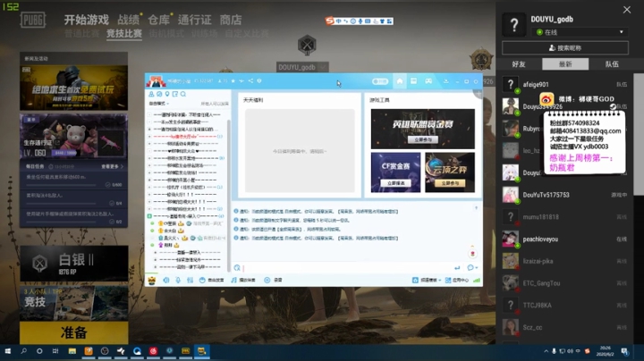Screen dimensions: 644x361
Task: Click the YY user avatar mascot icon bottom left
Action: click(151, 281)
